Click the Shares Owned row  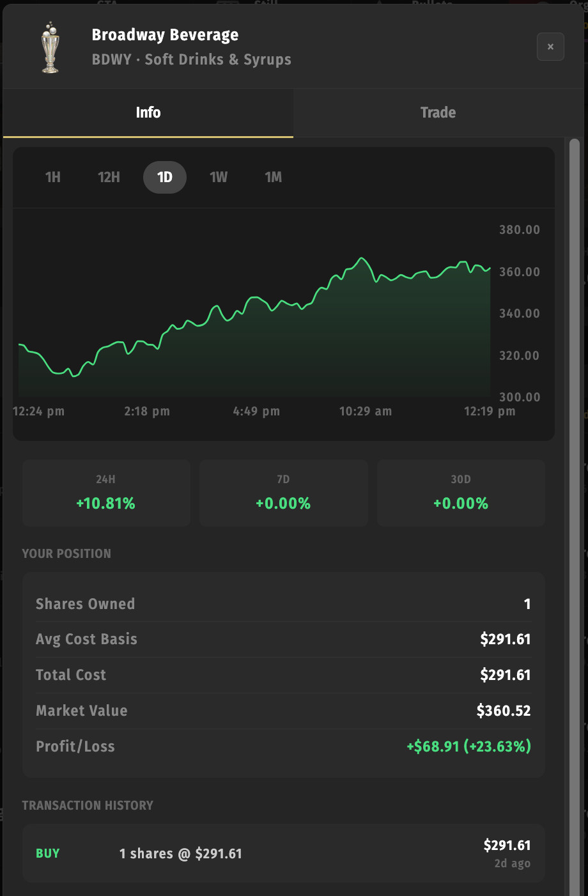coord(283,604)
